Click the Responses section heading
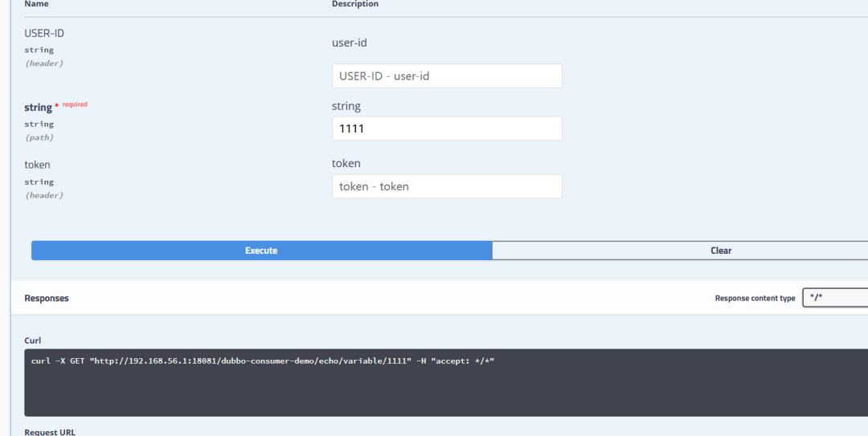Viewport: 868px width, 436px height. coord(47,298)
